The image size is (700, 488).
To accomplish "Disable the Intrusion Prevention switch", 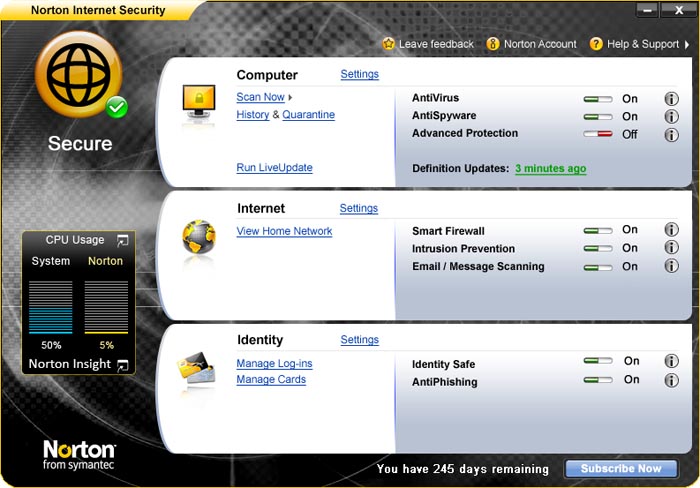I will point(598,249).
